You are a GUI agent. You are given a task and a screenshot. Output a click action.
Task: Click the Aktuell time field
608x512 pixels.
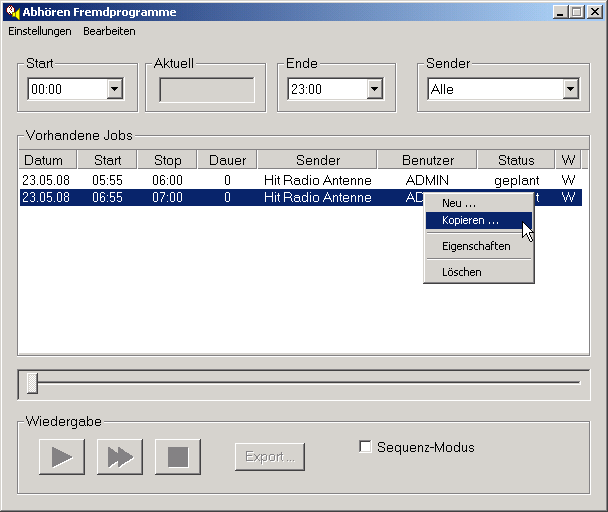coord(207,89)
